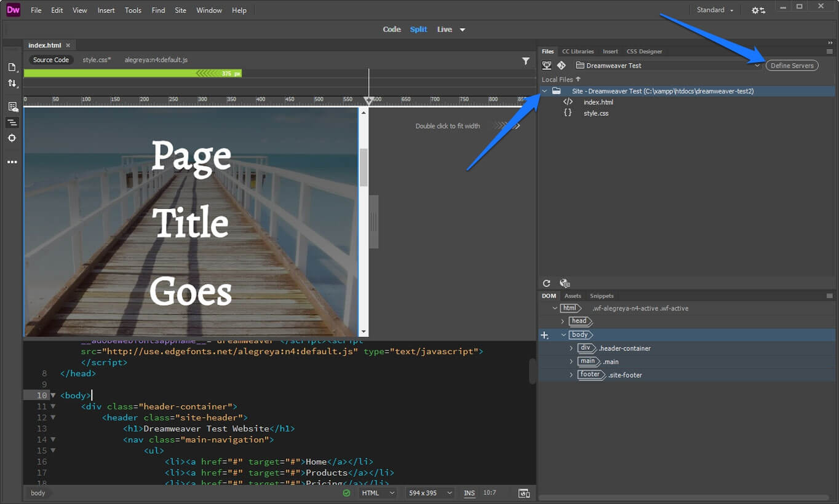This screenshot has width=839, height=504.
Task: Click the Snippets icon with cloud in left toolbar
Action: [12, 106]
